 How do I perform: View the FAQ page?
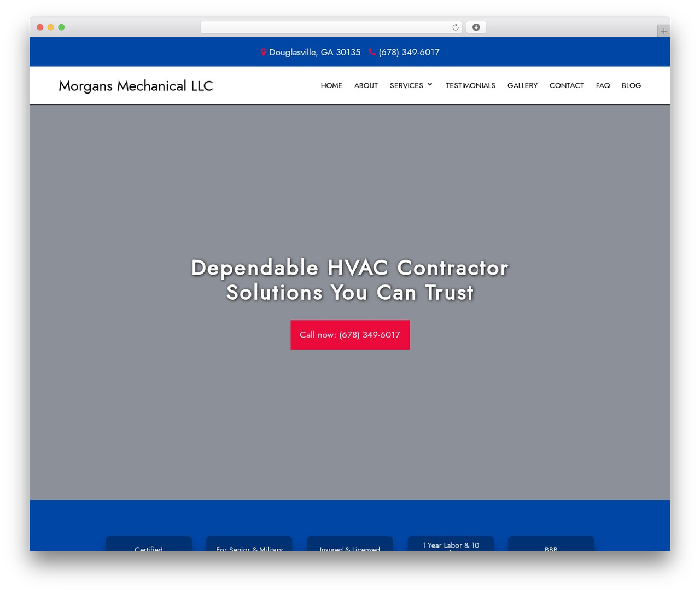tap(603, 85)
